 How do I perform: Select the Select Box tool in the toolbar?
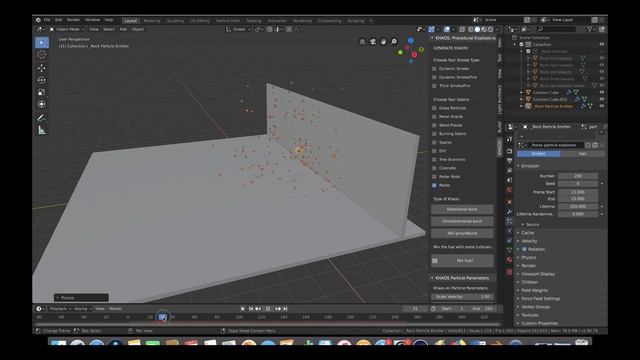(x=42, y=42)
